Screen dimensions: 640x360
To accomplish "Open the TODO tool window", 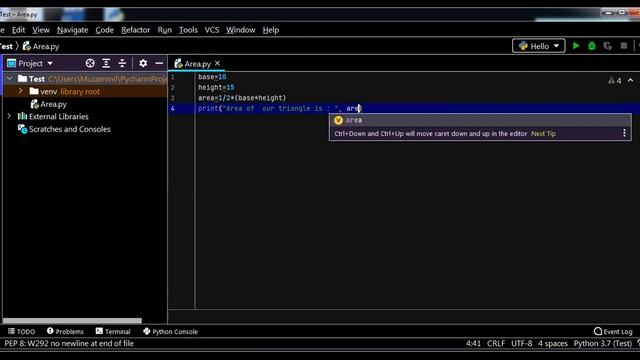I will 22,331.
